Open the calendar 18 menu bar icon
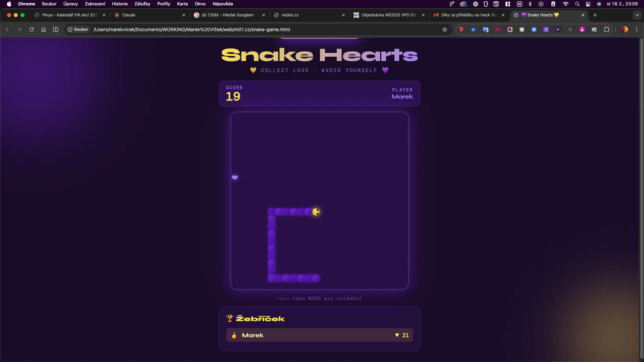This screenshot has height=362, width=644. [496, 4]
